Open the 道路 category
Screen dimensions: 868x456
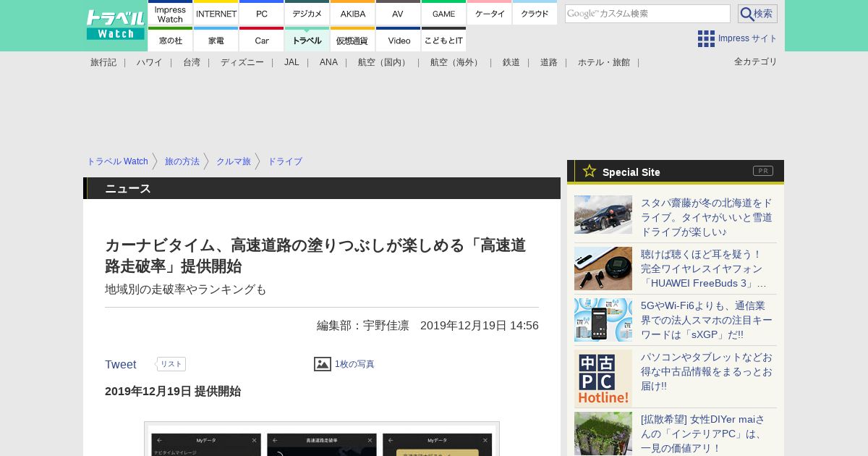coord(549,62)
